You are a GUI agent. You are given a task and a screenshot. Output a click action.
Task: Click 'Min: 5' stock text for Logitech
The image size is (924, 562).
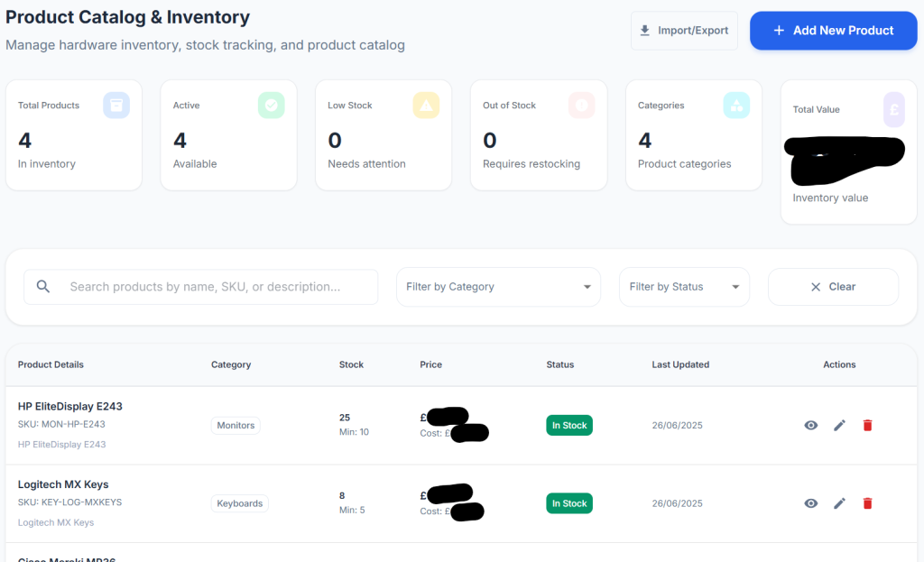pos(352,511)
